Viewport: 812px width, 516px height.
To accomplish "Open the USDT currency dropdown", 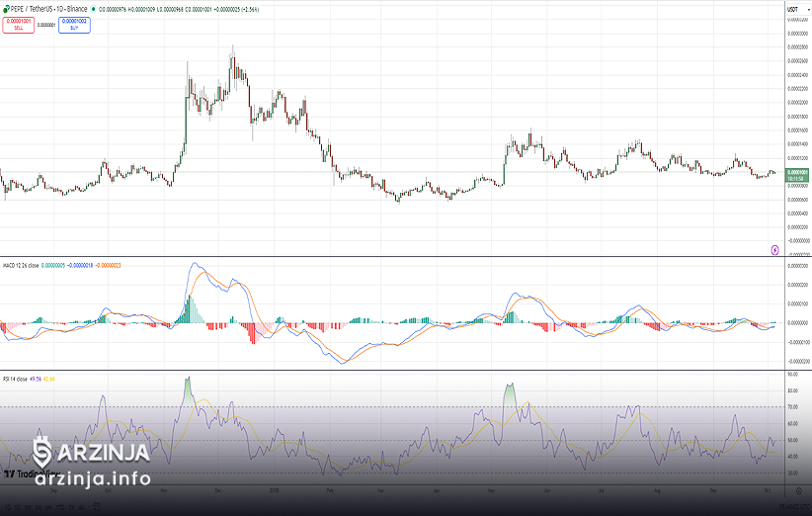I will coord(792,10).
